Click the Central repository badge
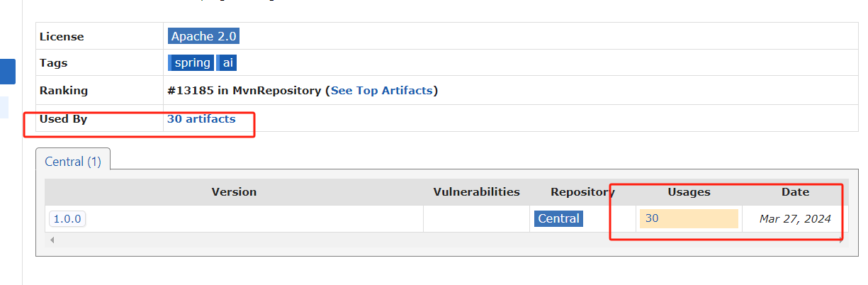 pyautogui.click(x=558, y=218)
